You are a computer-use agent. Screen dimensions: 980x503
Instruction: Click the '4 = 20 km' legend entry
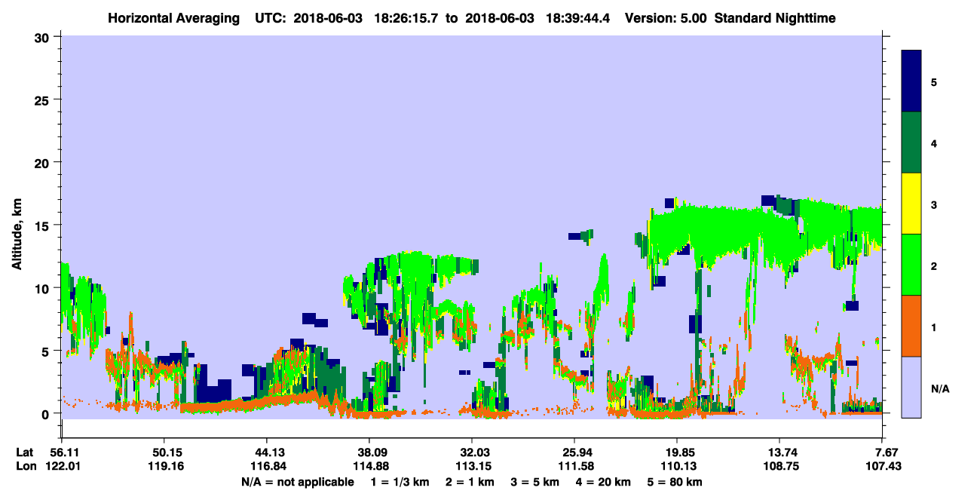604,482
